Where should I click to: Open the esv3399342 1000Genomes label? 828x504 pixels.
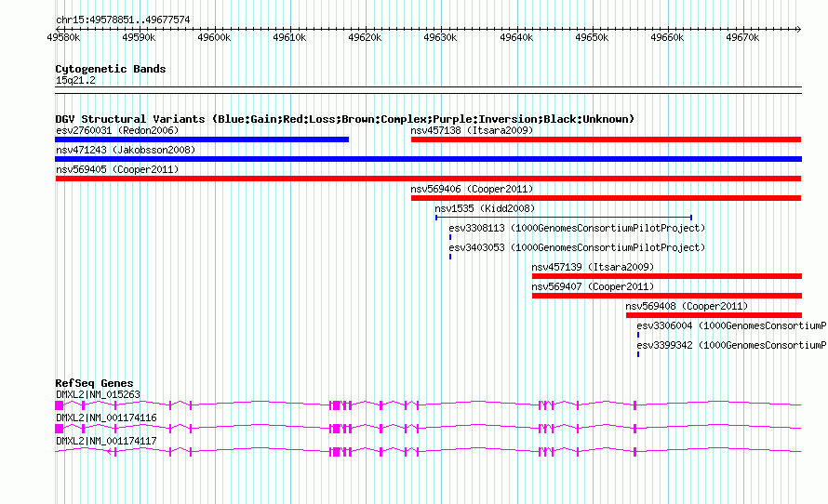coord(731,345)
